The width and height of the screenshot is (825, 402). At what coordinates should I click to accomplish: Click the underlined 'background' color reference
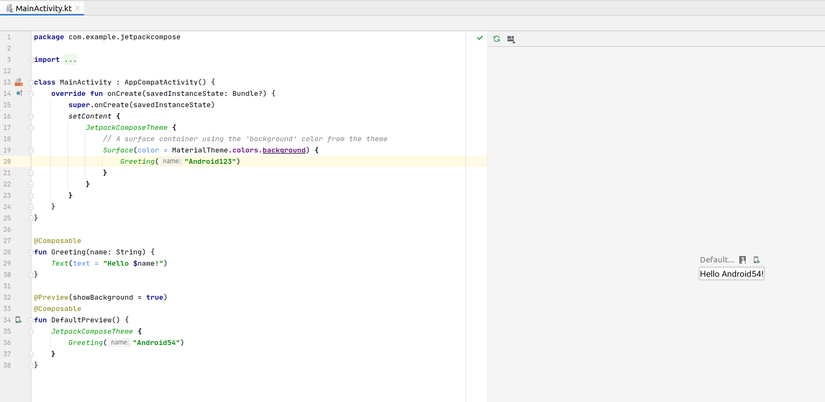click(x=284, y=150)
